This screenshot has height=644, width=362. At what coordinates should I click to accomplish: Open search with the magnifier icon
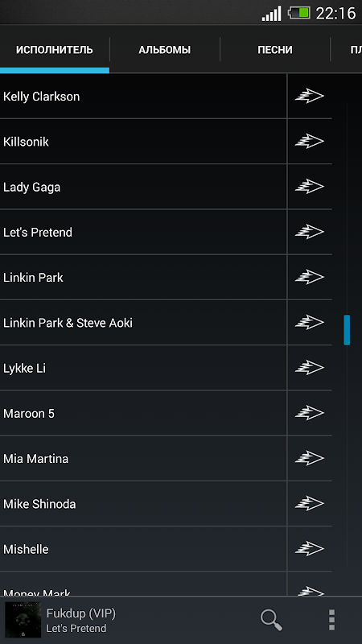271,620
